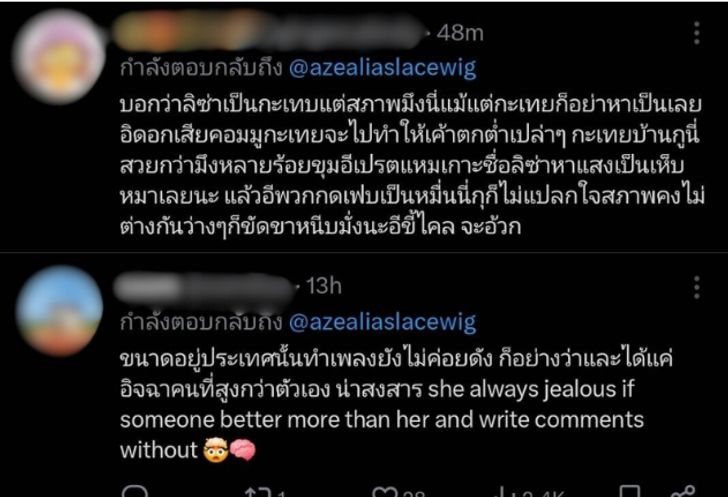728x497 pixels.
Task: View the profile picture of the 48m reply author
Action: click(x=59, y=56)
